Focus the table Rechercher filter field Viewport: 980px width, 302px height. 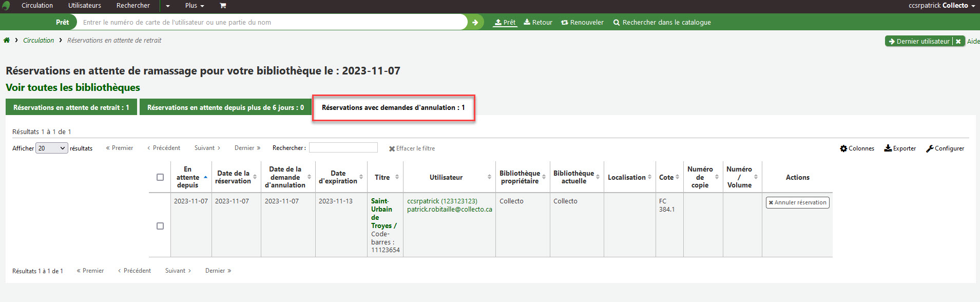343,148
